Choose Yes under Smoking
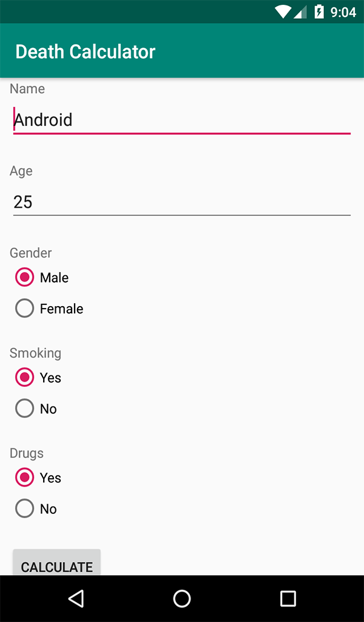364x622 pixels. [x=25, y=378]
